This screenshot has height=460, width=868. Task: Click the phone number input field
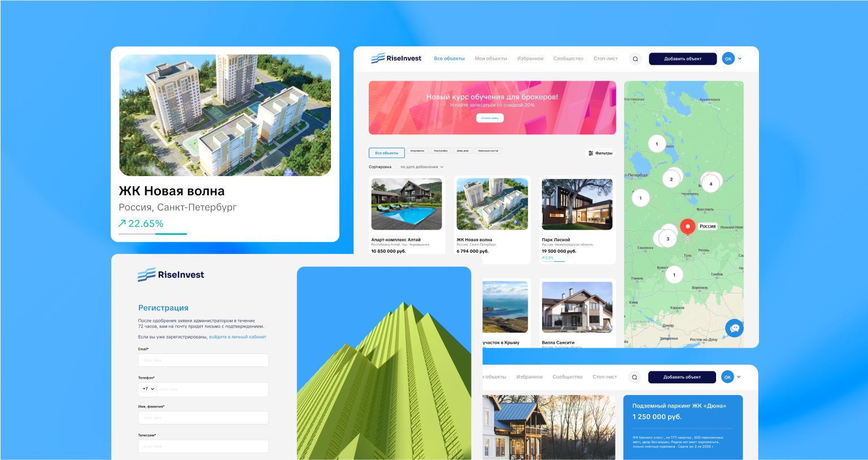[x=212, y=389]
